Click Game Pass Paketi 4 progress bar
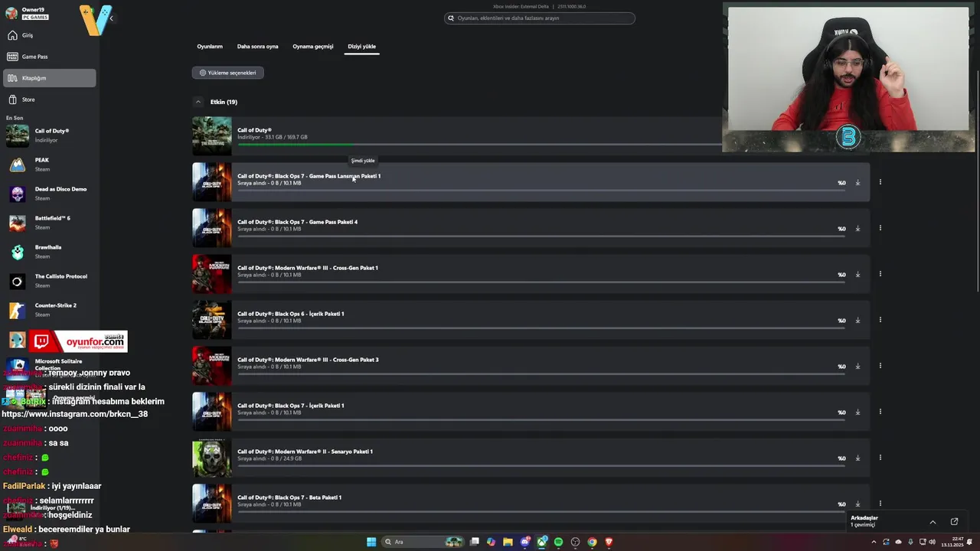980x551 pixels. (541, 236)
